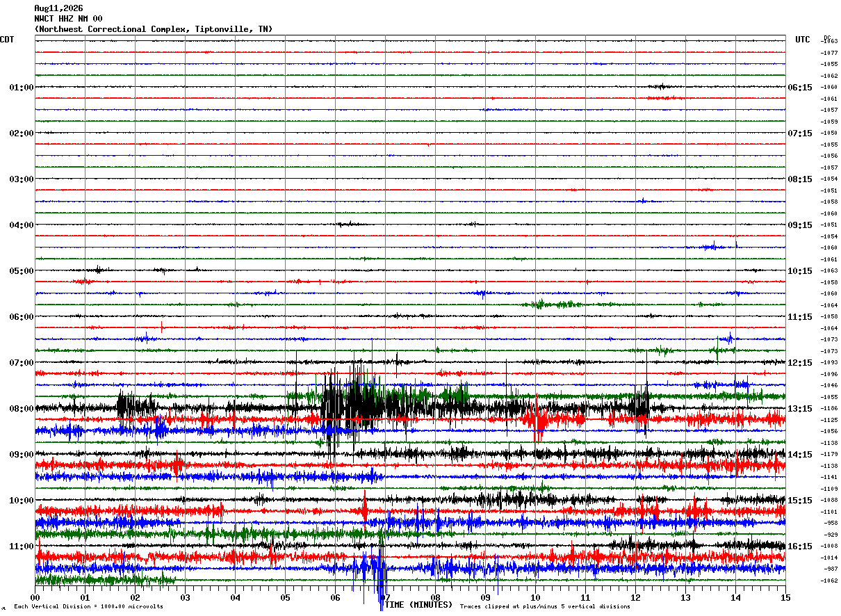Image resolution: width=841 pixels, height=616 pixels.
Task: Click the Northwest Correctional Complex, Tiptonville, TN title
Action: (154, 29)
